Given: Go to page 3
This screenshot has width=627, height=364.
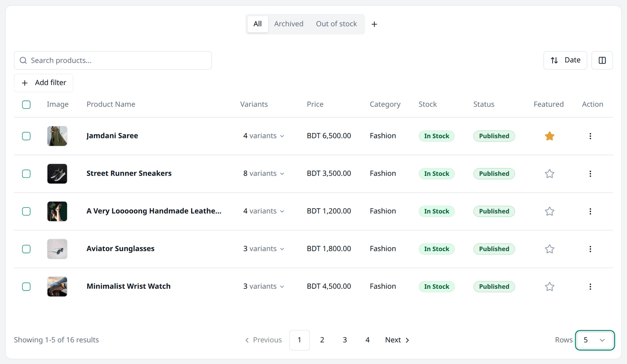Looking at the screenshot, I should (x=345, y=340).
